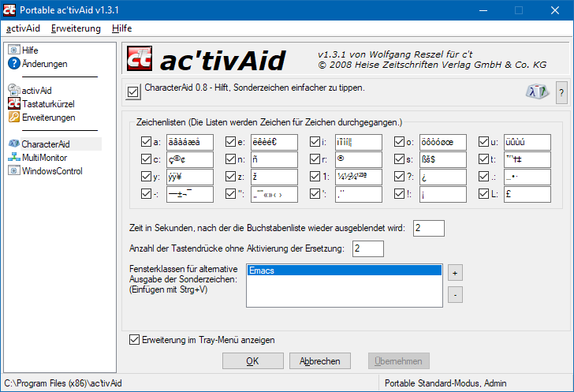The height and width of the screenshot is (392, 574).
Task: Click the 'o:' character list input field
Action: (443, 142)
